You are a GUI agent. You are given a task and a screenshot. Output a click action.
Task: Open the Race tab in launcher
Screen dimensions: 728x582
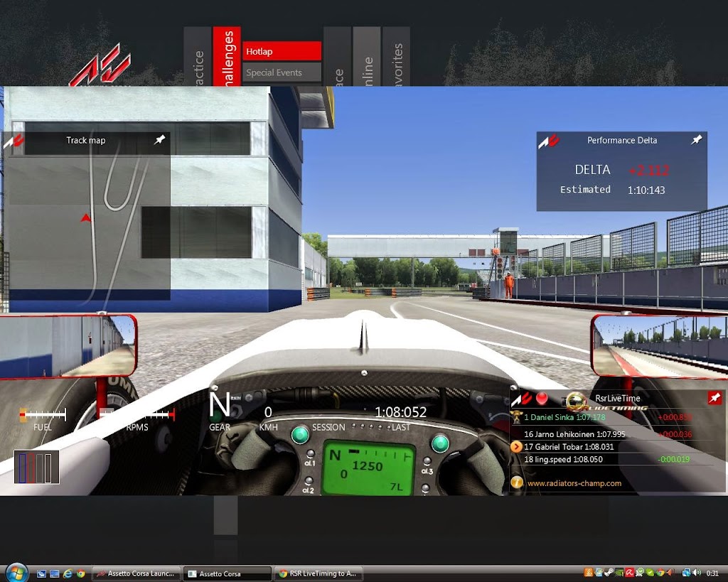[337, 57]
